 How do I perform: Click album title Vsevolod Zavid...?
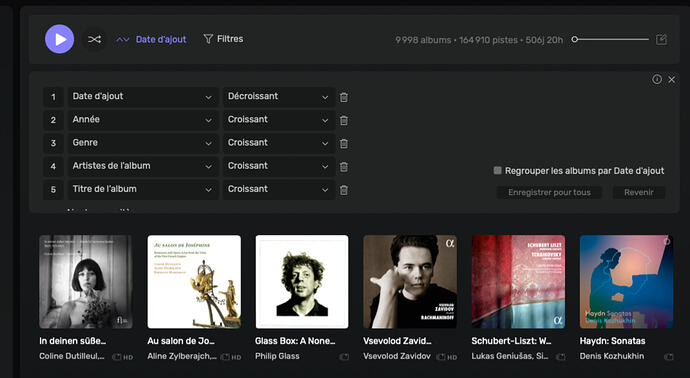397,341
